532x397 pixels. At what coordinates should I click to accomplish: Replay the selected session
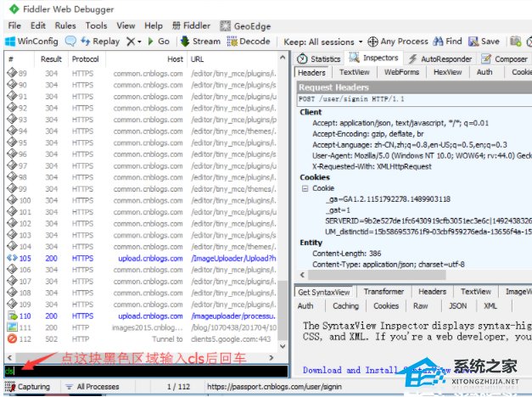(x=100, y=42)
